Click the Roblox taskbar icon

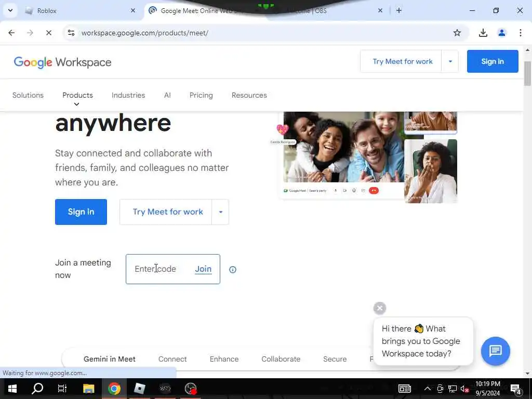(139, 389)
